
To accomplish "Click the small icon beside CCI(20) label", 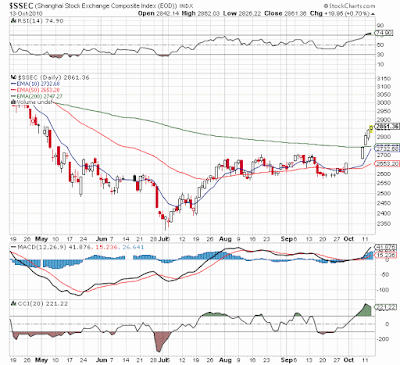I will tap(13, 303).
